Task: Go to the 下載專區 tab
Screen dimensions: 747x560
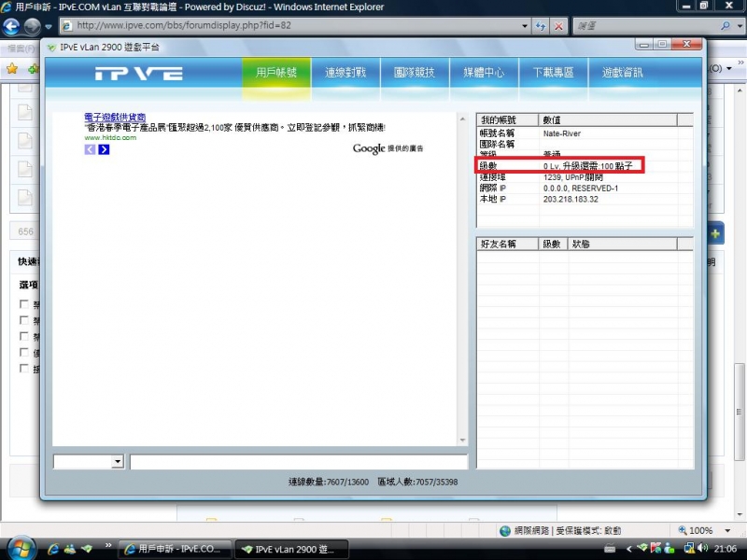Action: 553,73
